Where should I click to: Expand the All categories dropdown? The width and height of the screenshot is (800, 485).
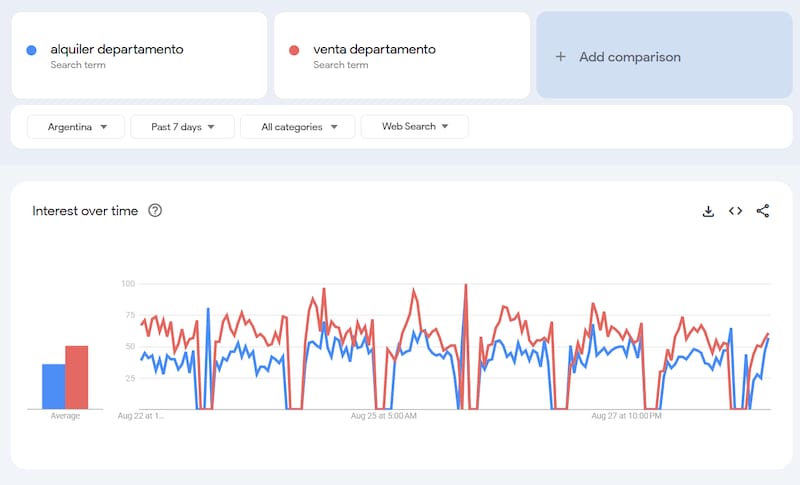(299, 127)
